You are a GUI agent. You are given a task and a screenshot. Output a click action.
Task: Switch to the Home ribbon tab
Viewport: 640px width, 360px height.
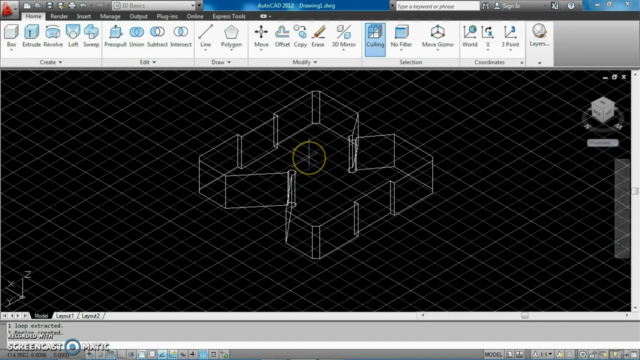[33, 16]
